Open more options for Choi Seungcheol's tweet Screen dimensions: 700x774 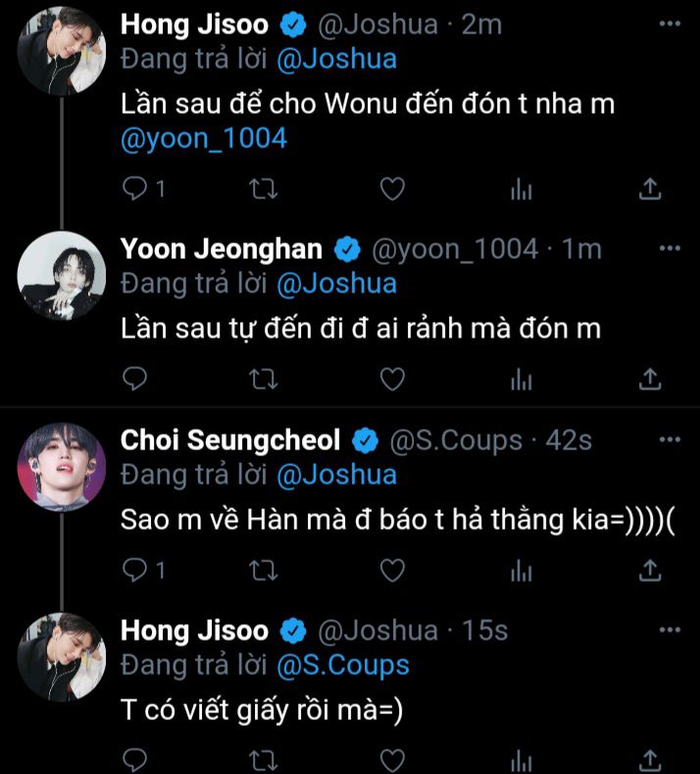670,439
